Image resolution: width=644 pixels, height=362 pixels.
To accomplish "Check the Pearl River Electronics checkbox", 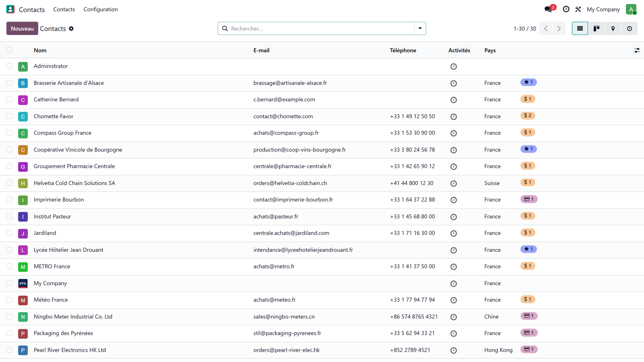I will [9, 350].
